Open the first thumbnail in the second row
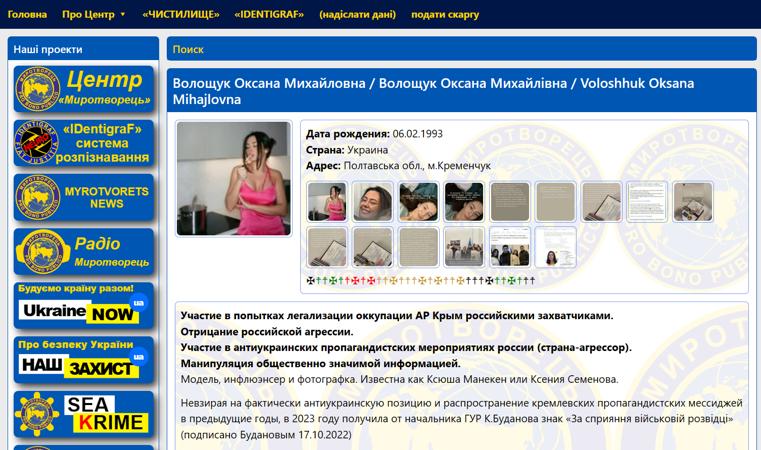Screen dimensions: 761x450 click(327, 247)
